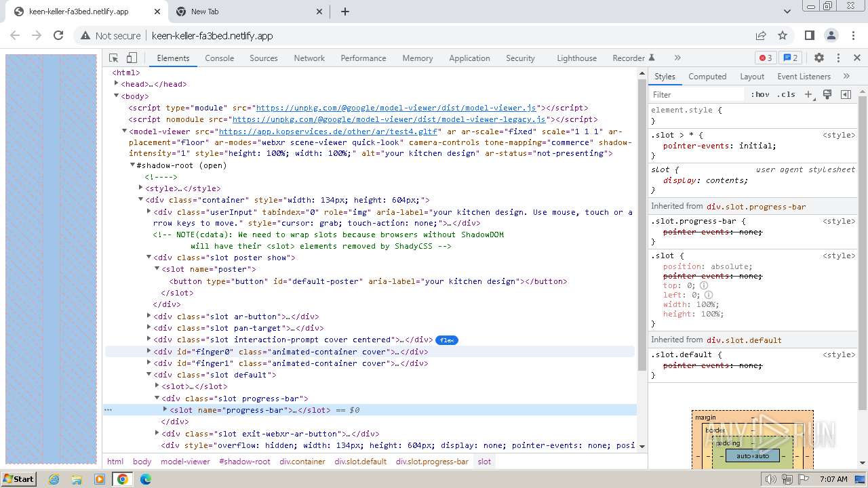Open the Windows Start menu
The image size is (868, 488).
coord(18,479)
